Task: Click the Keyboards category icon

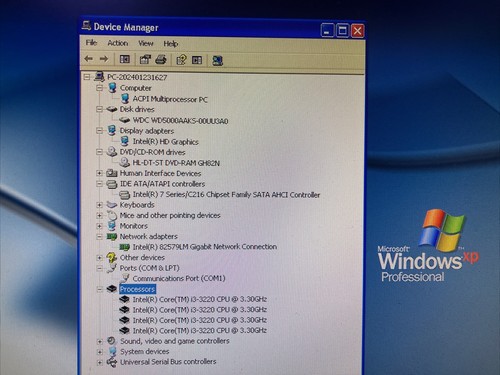Action: point(112,205)
